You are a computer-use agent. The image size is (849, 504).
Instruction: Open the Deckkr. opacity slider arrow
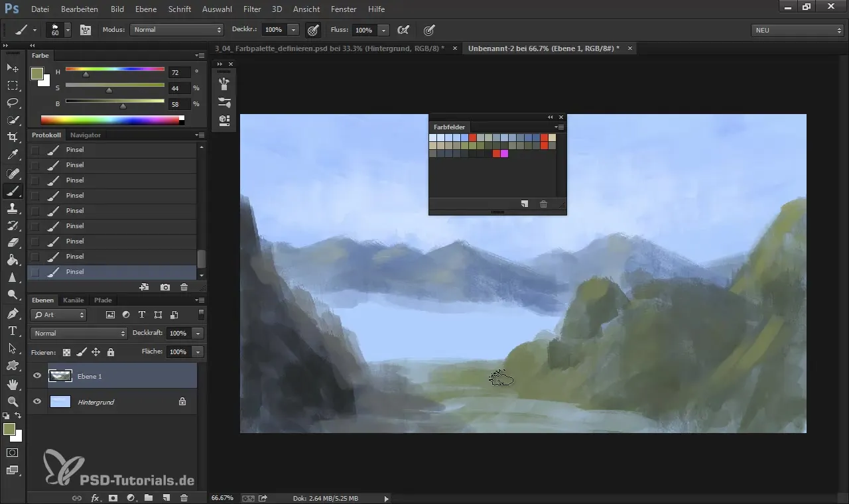294,30
